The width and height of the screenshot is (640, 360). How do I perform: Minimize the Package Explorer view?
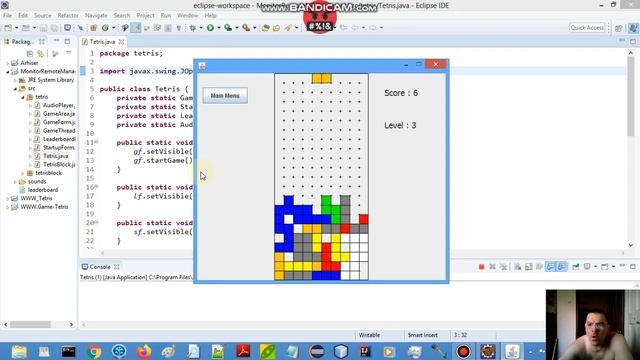tap(56, 41)
